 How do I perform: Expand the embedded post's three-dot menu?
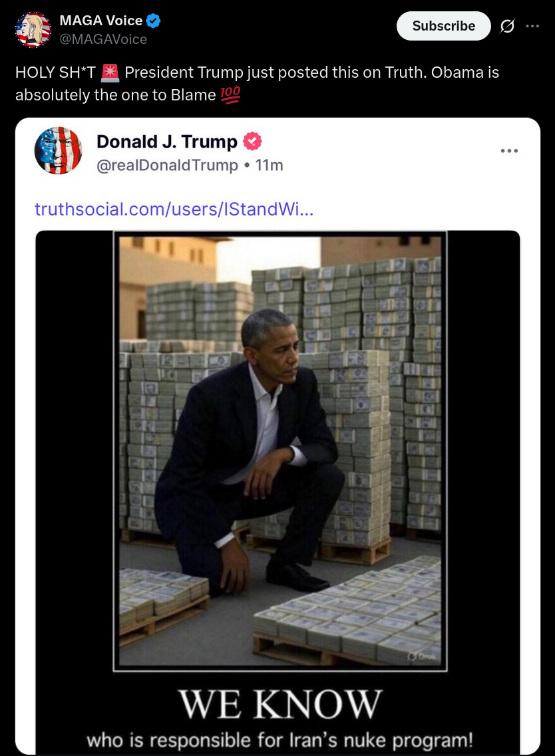pos(509,151)
